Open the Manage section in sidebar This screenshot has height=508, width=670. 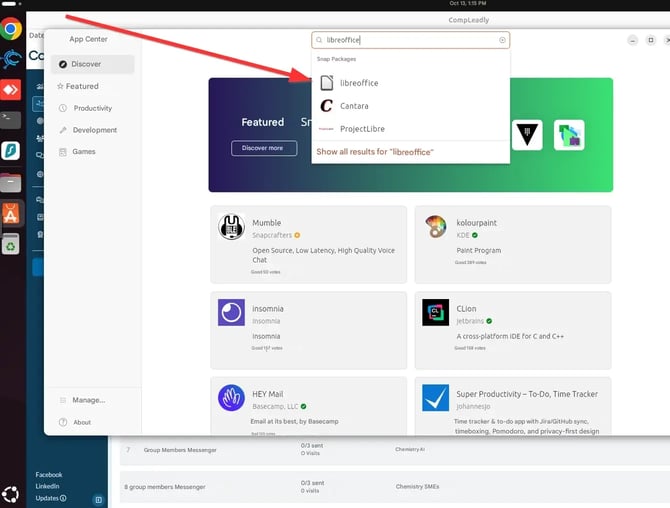(88, 400)
